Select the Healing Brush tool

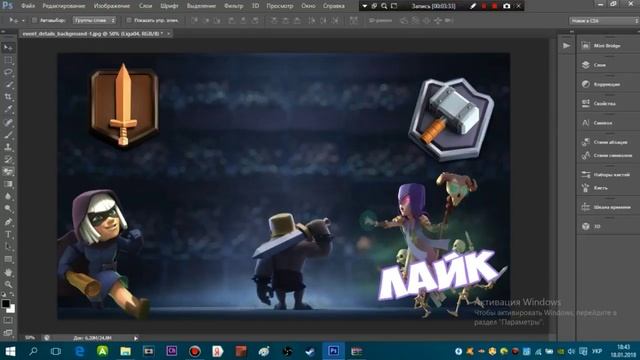tap(8, 122)
